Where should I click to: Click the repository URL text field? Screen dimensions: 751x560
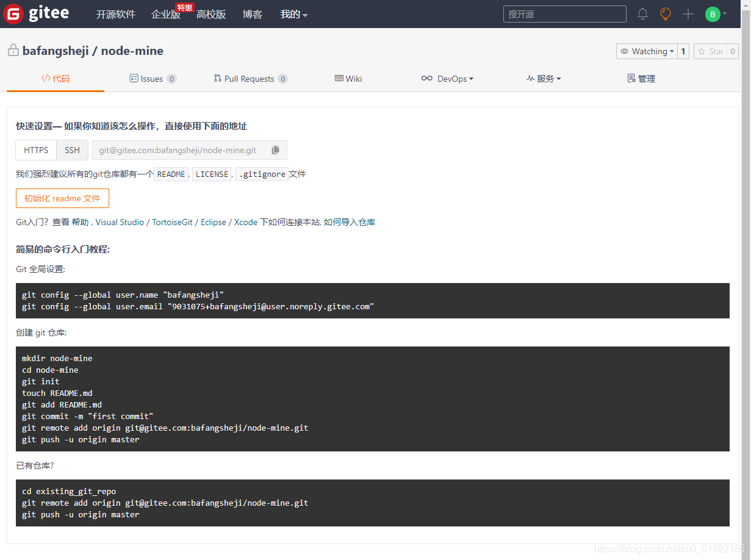point(178,150)
